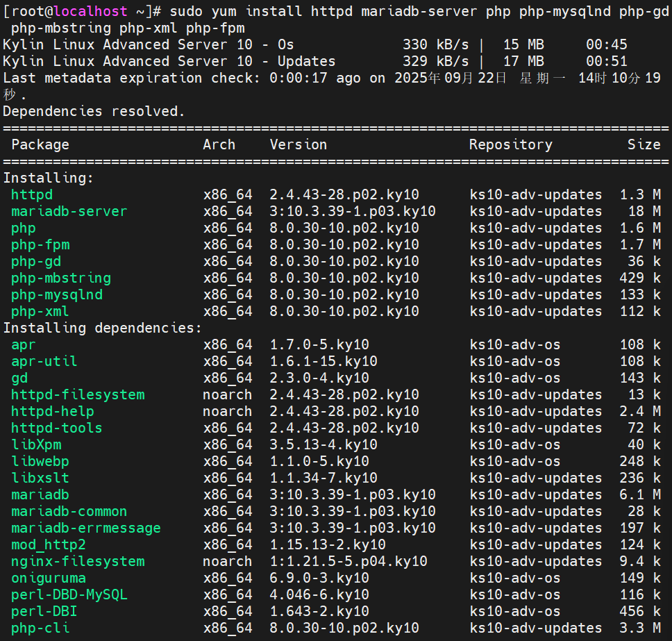Select the httpd-tools package name
This screenshot has height=641, width=672.
56,428
